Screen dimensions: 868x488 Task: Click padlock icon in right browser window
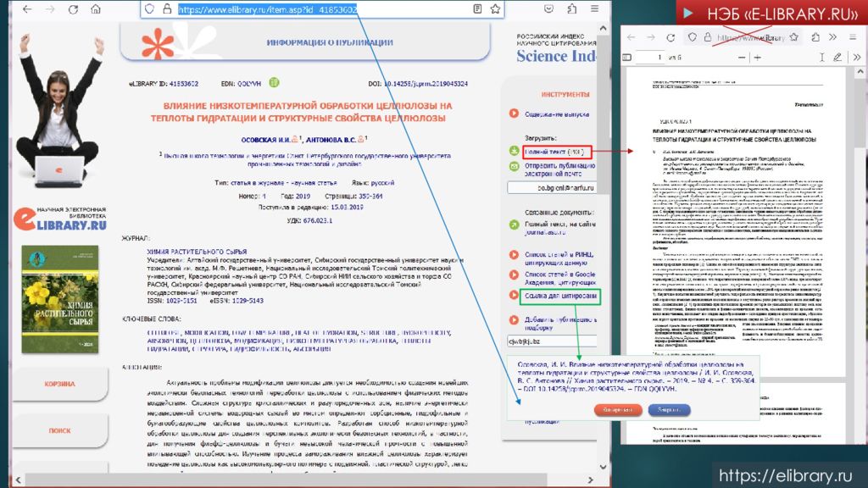[708, 37]
